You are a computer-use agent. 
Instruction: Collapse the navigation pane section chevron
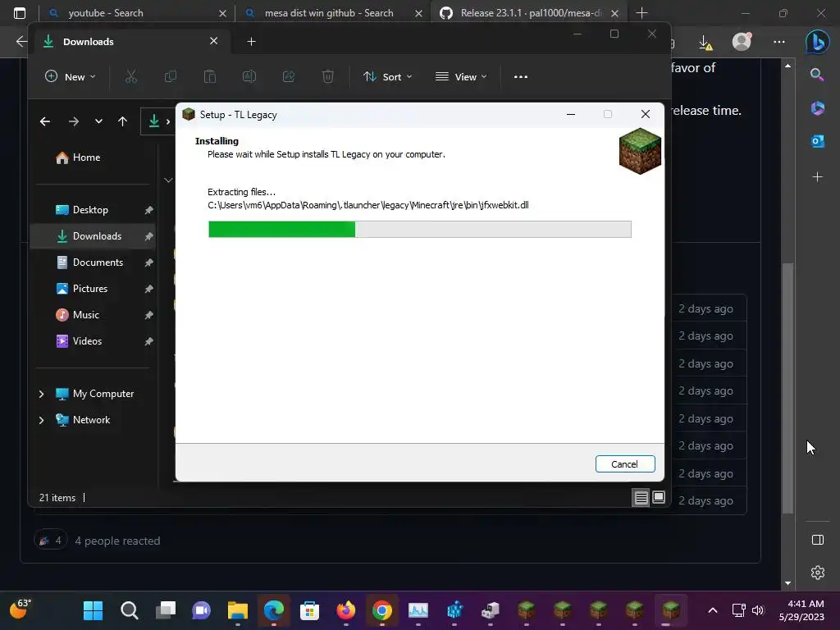[x=168, y=180]
